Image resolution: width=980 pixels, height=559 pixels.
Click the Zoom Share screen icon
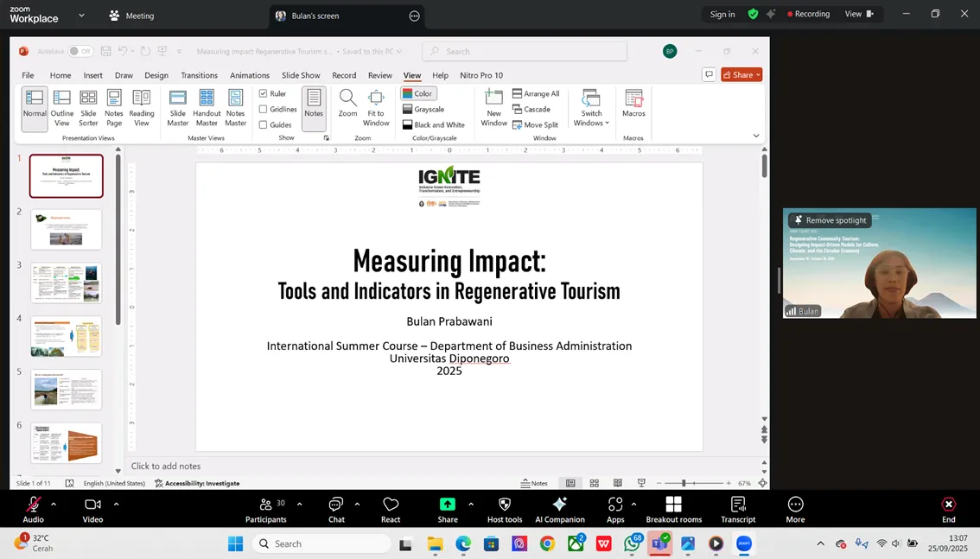click(448, 509)
